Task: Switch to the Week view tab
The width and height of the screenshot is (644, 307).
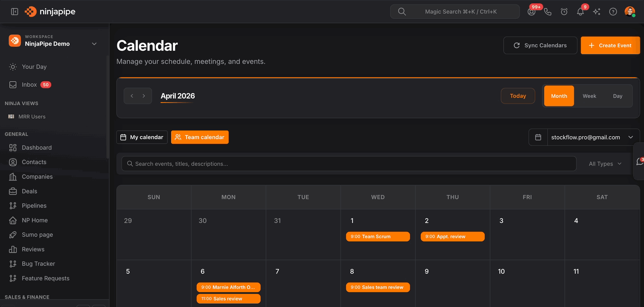Action: click(x=589, y=96)
